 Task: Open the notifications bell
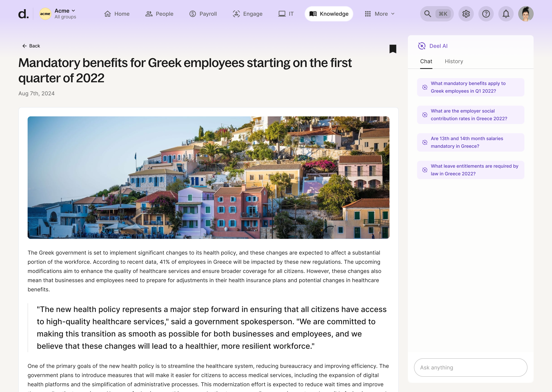(506, 14)
